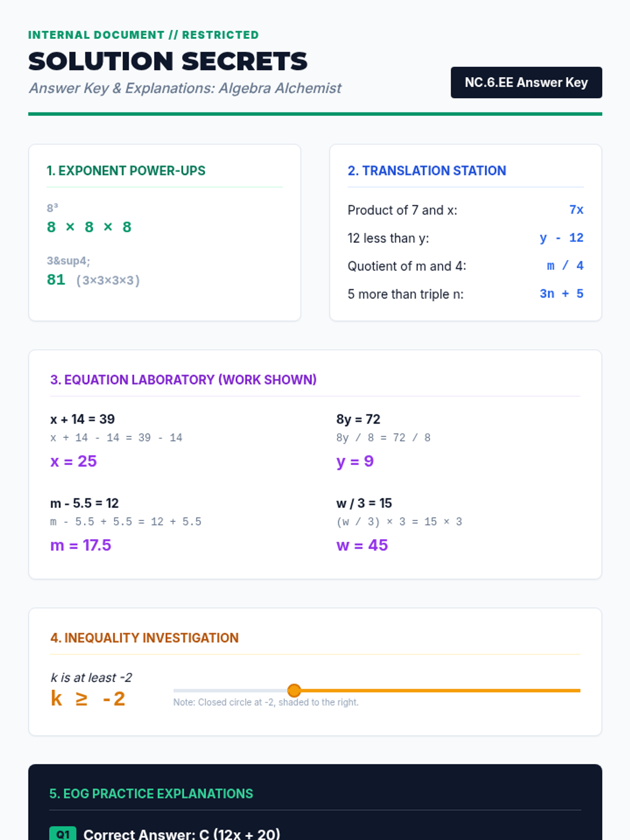Select the Translation Station section heading
The image size is (630, 840).
click(x=427, y=171)
